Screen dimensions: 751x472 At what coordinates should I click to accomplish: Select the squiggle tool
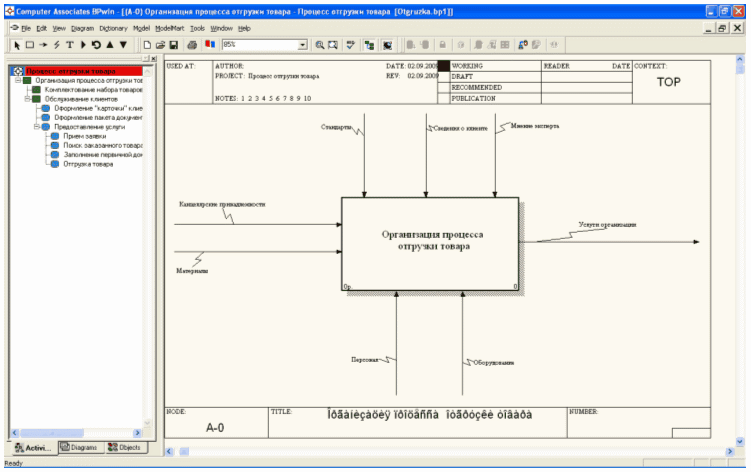point(57,45)
